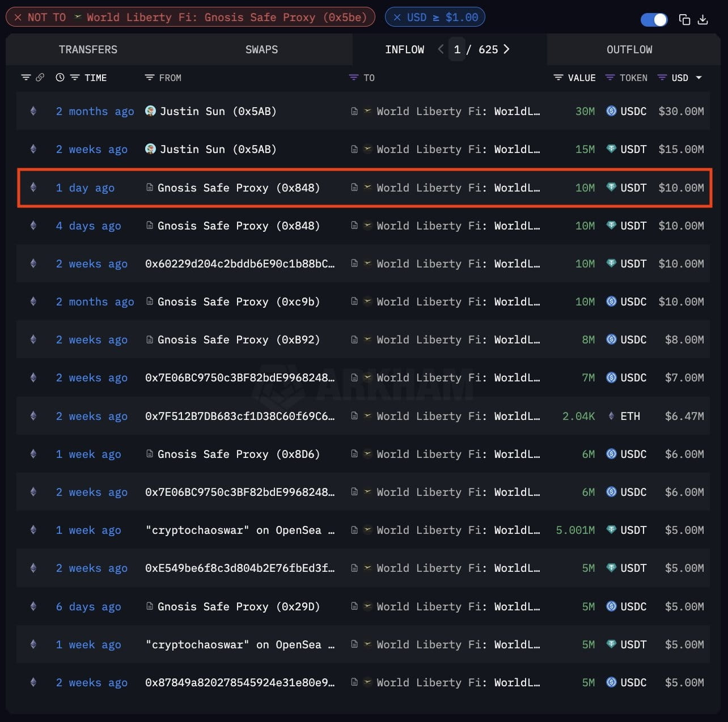Click the USDC token in $8.00M row
728x722 pixels.
[627, 339]
